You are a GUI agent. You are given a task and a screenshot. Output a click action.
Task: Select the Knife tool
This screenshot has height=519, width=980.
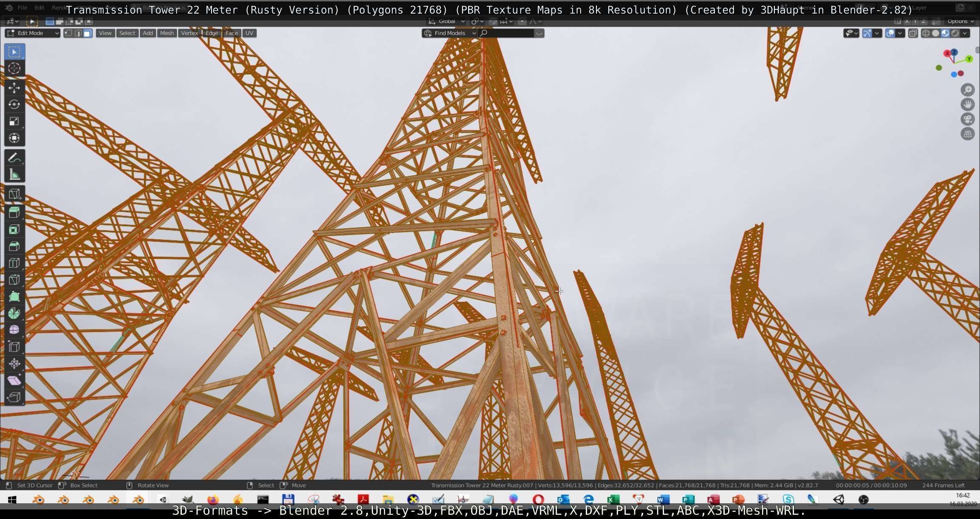pyautogui.click(x=14, y=279)
